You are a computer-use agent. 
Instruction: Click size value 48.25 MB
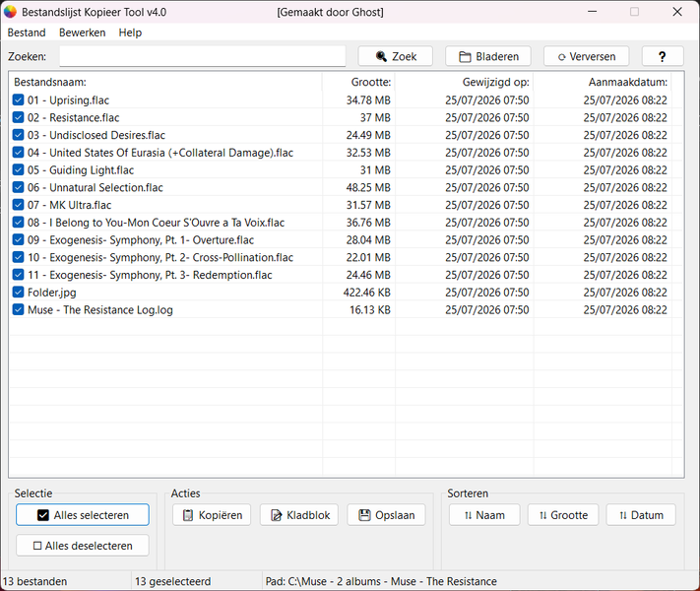tap(368, 187)
